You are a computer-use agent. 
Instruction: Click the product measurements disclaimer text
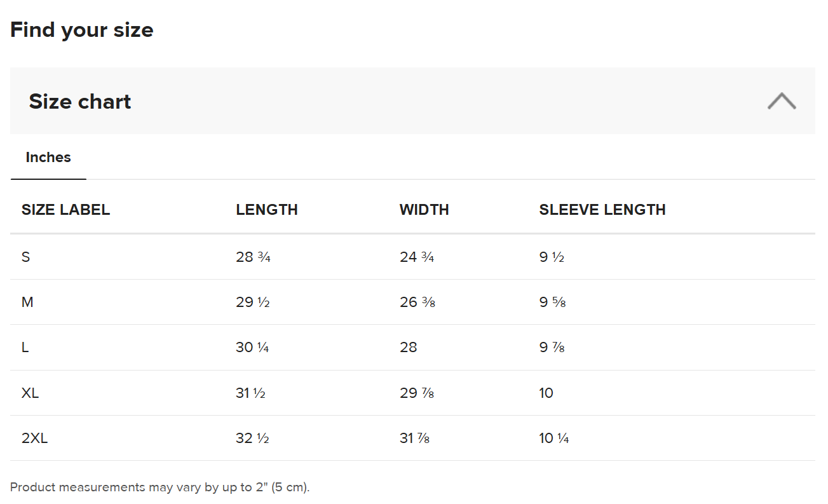click(160, 487)
